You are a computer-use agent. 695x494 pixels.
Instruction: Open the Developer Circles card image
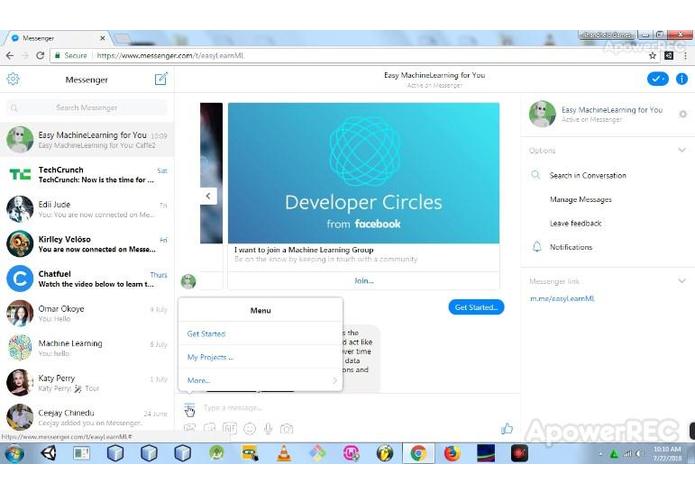pyautogui.click(x=363, y=173)
